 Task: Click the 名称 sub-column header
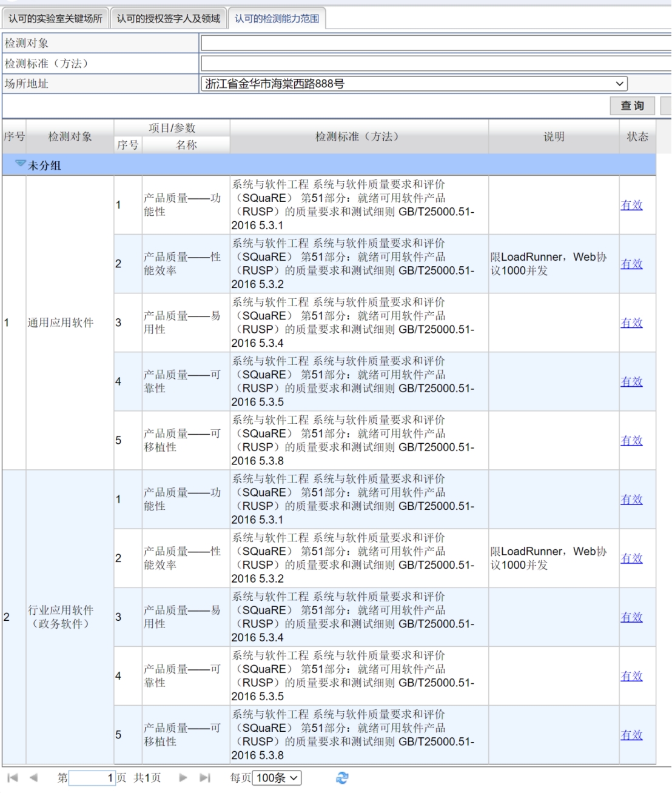tap(186, 145)
